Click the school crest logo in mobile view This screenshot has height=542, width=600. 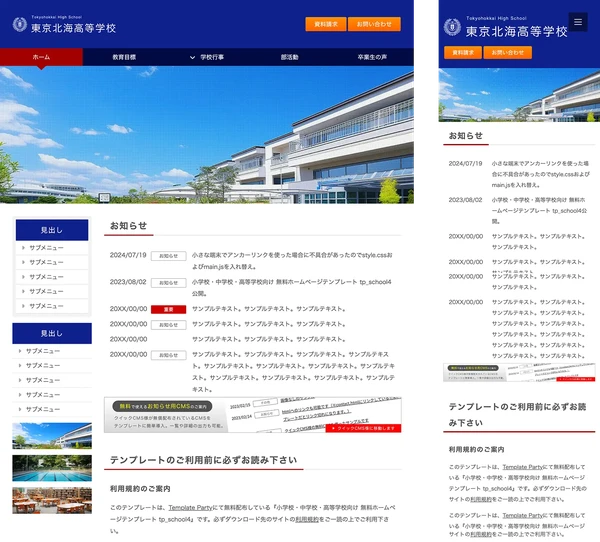click(452, 27)
